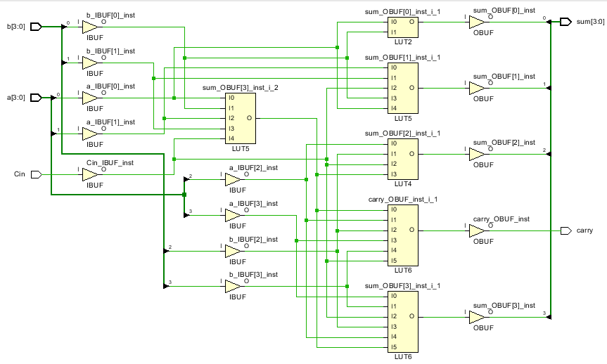
Task: Click the LUT2 cell type label
Action: 403,41
